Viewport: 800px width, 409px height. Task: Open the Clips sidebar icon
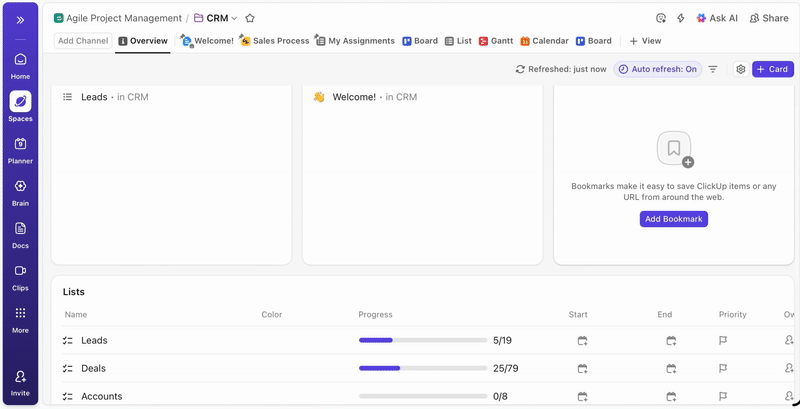click(x=20, y=275)
